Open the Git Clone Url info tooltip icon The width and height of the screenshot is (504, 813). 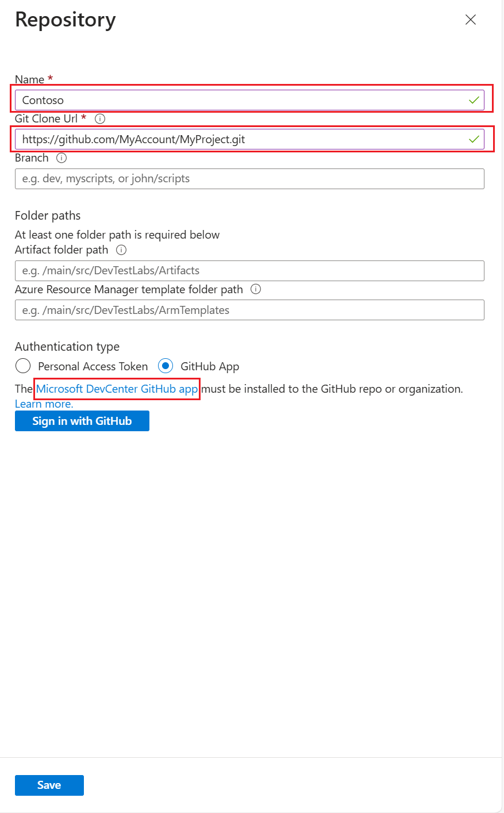coord(99,119)
